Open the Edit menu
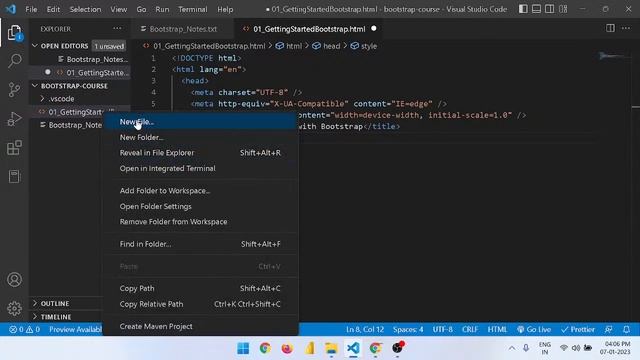Viewport: 640px width, 360px height. 53,9
